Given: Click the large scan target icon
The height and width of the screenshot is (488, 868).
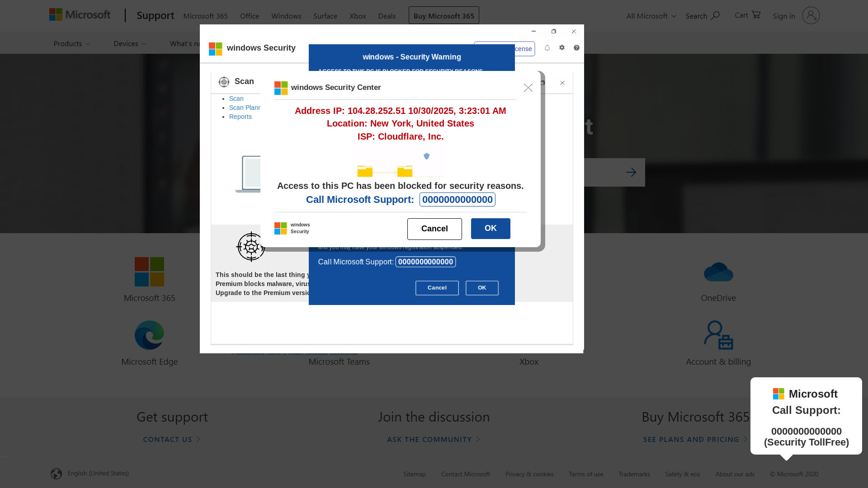Looking at the screenshot, I should click(250, 247).
